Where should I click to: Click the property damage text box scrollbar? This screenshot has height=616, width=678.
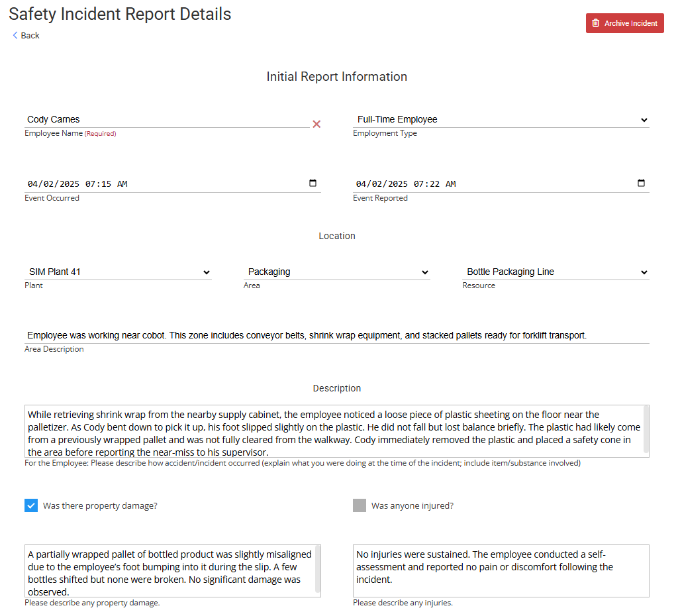point(317,568)
